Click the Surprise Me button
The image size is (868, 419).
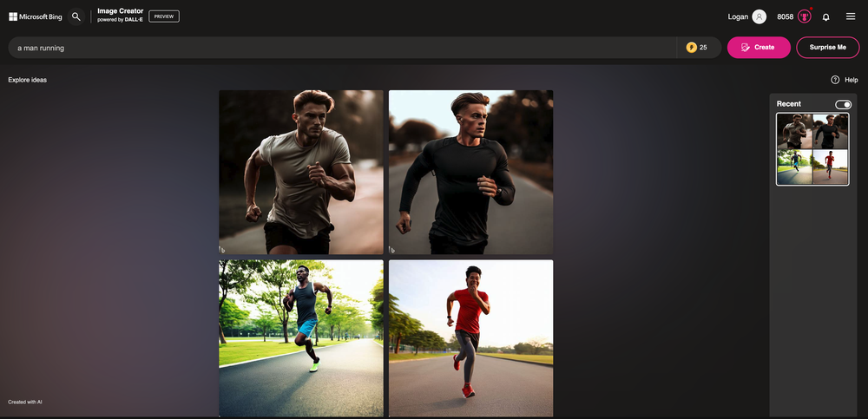pyautogui.click(x=827, y=48)
